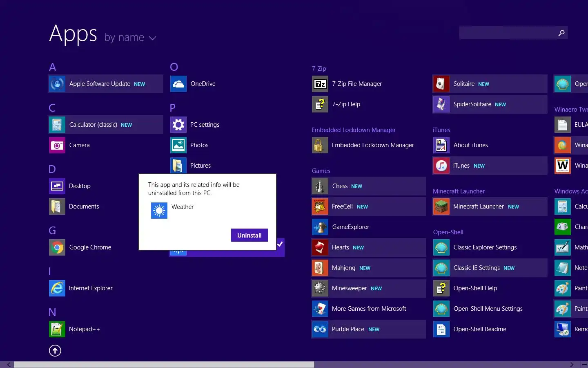
Task: Launch Calculator (classic) icon
Action: 57,125
